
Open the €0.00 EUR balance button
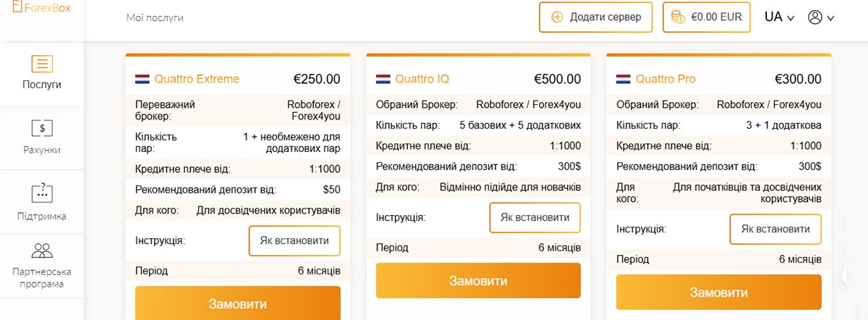[x=707, y=17]
